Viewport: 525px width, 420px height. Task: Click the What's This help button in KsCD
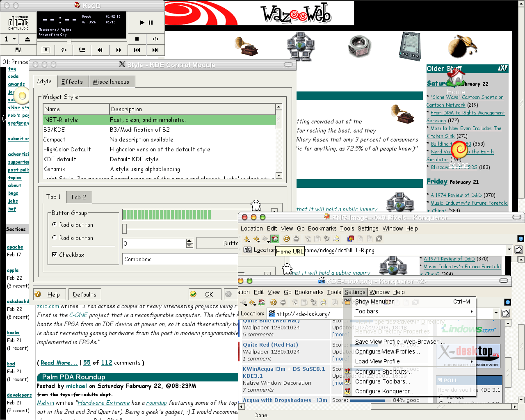pyautogui.click(x=64, y=50)
